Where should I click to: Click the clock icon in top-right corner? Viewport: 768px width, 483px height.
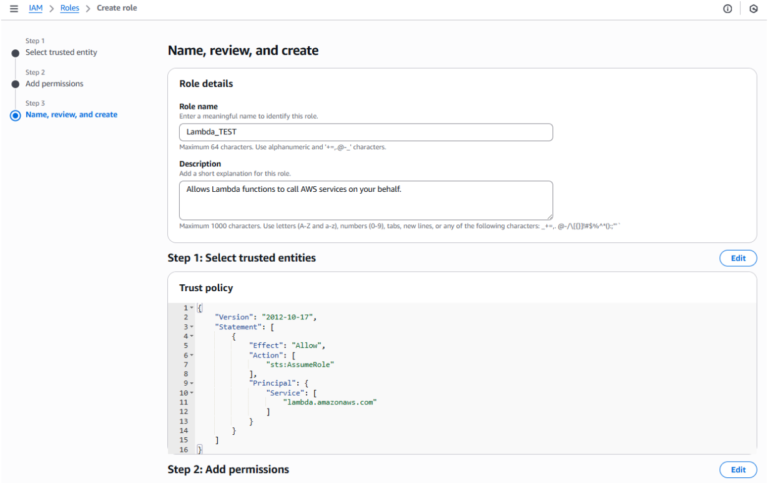pyautogui.click(x=753, y=8)
